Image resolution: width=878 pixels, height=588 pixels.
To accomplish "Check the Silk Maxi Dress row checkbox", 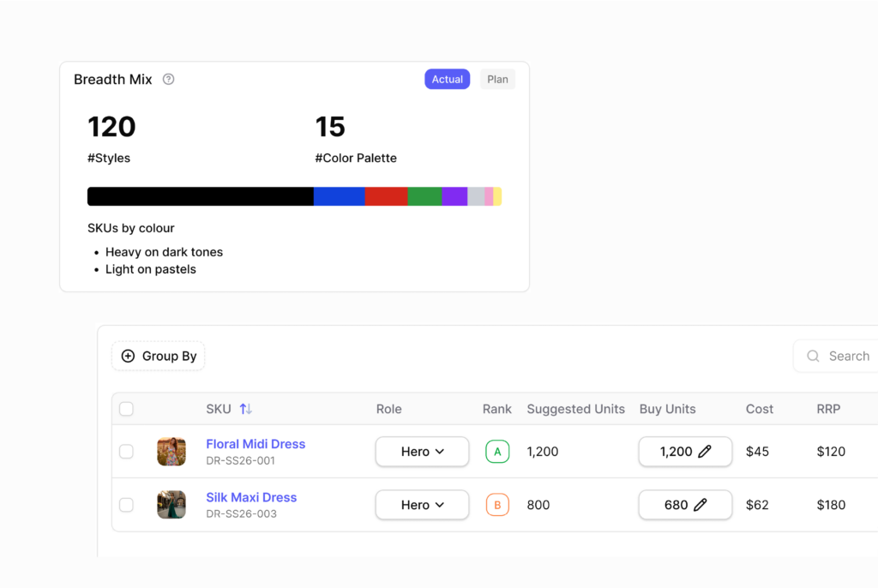I will 126,505.
